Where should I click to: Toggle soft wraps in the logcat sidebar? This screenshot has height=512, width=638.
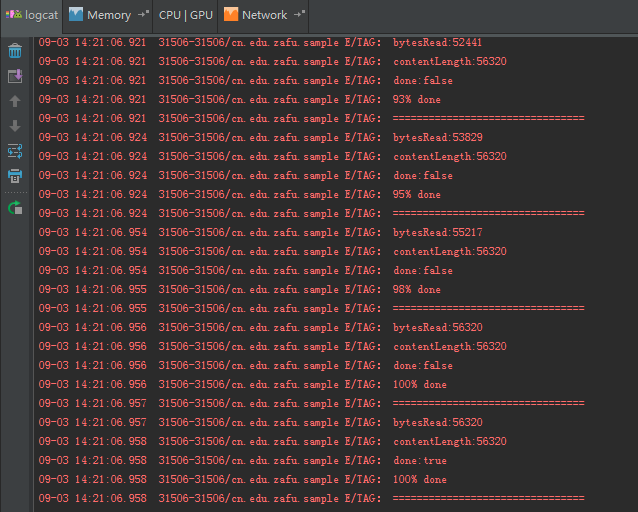click(x=15, y=151)
